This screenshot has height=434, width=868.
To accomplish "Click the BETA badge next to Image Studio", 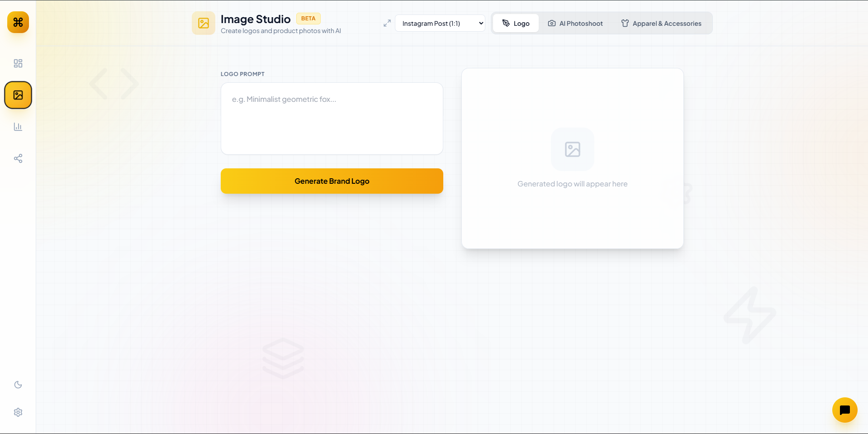I will (x=308, y=18).
